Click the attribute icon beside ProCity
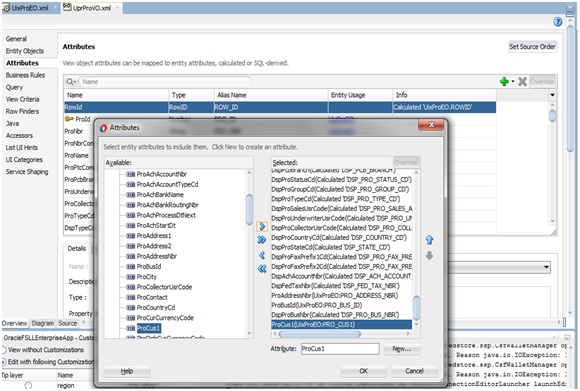Screen dimensions: 580x391 (x=131, y=277)
